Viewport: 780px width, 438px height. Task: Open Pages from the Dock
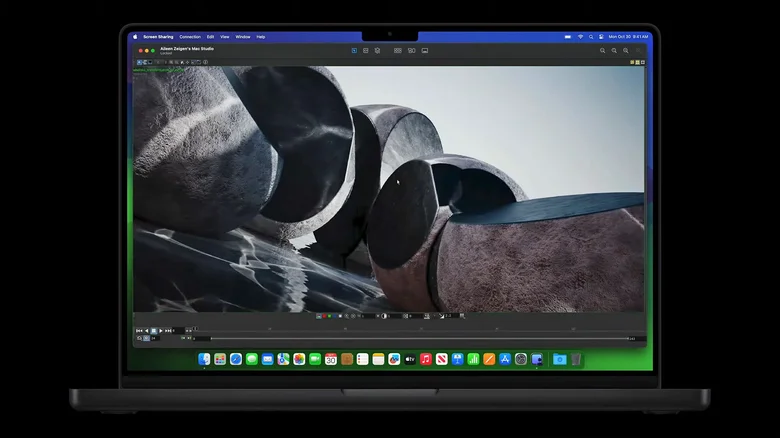489,359
